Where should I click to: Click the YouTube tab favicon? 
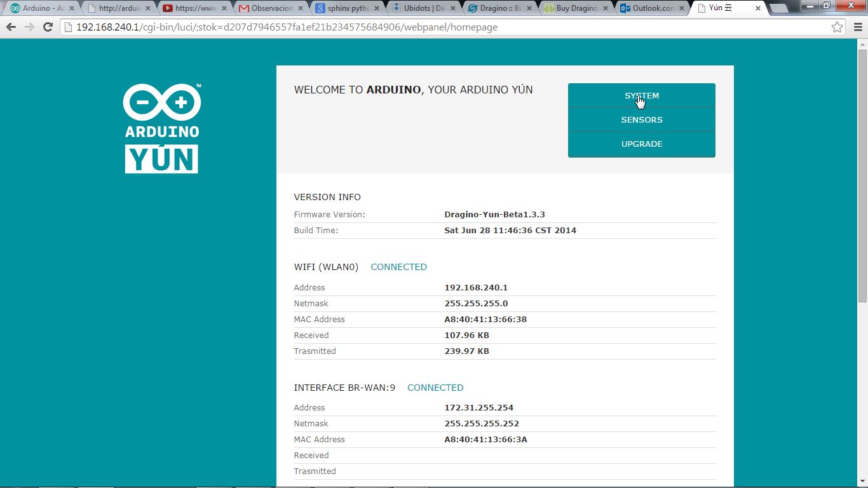coord(168,9)
